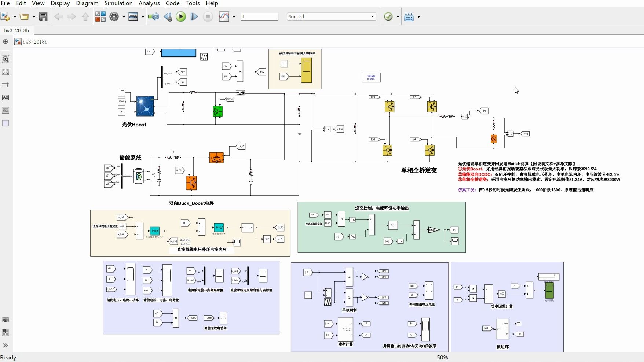Screen dimensions: 644x362
Task: Toggle the Hide/Show Model Browser button
Action: 5,346
